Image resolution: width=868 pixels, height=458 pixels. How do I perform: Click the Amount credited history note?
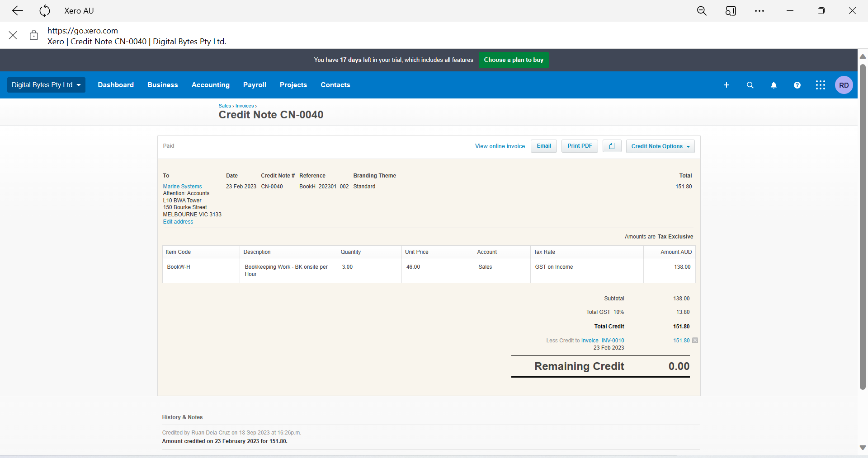point(225,441)
